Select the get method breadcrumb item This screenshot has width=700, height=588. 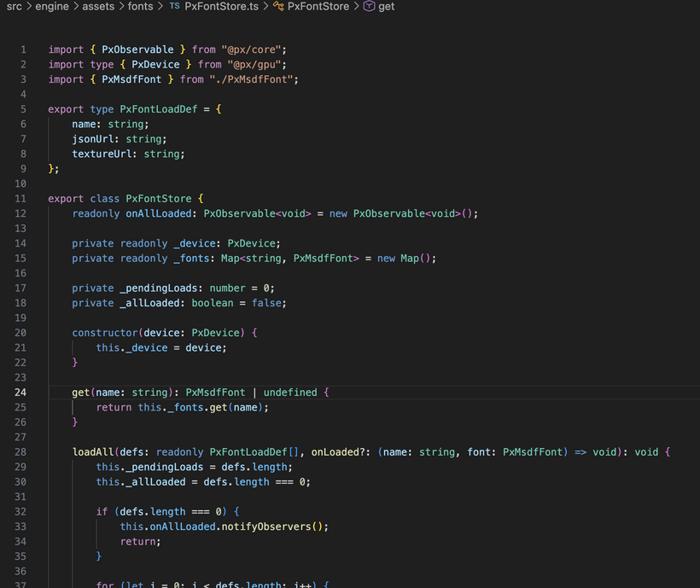click(387, 6)
